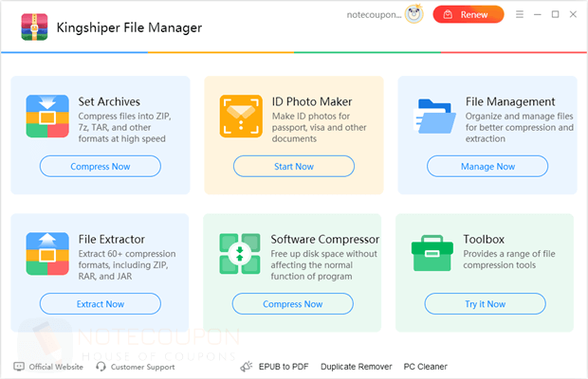This screenshot has width=588, height=379.
Task: Open the File Management folder icon
Action: click(x=434, y=117)
